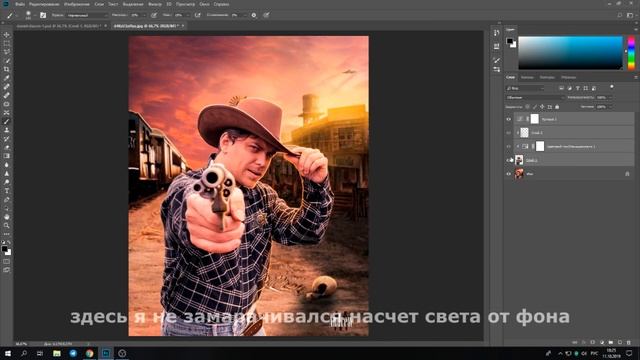Open the layer Opacity dropdown arrow
This screenshot has width=640, height=360.
610,98
